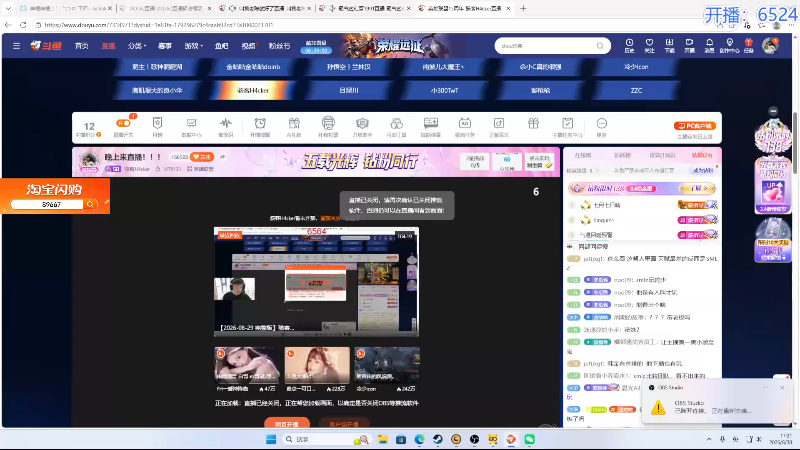The height and width of the screenshot is (450, 800).
Task: Expand the 分类 category dropdown
Action: 137,46
